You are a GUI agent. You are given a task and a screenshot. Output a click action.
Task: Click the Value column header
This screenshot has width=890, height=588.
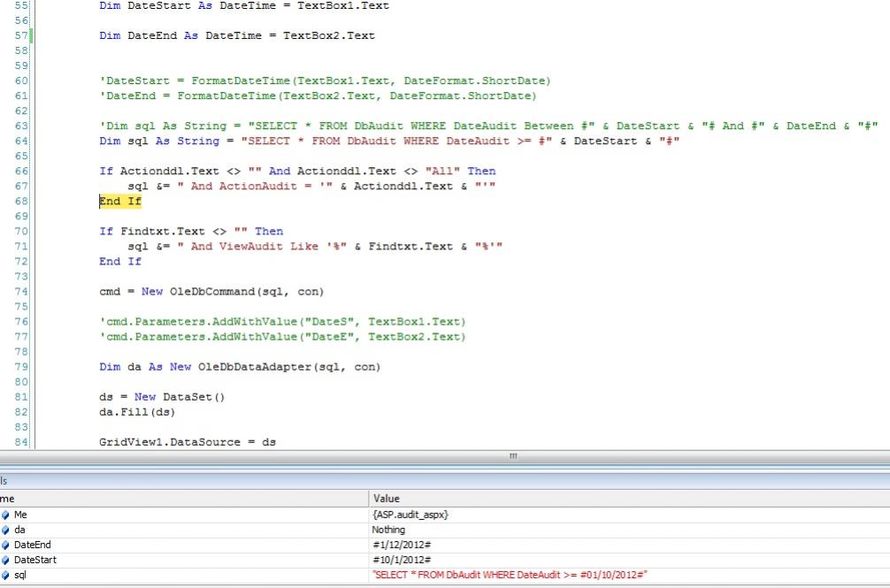(x=387, y=499)
